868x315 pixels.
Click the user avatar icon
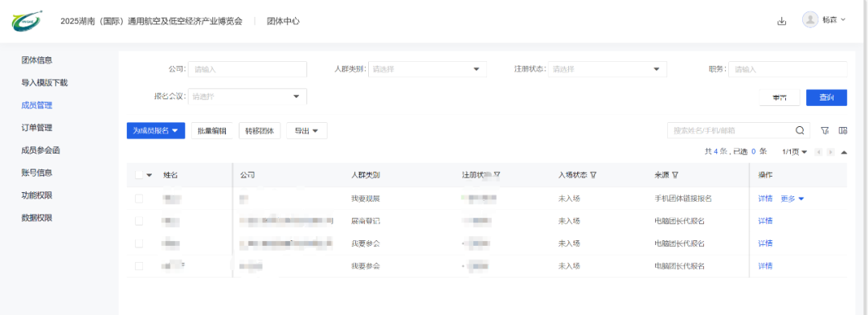[x=810, y=20]
